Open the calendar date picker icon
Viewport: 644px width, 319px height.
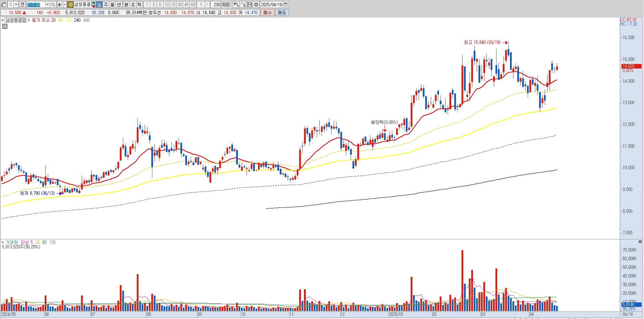(x=286, y=4)
